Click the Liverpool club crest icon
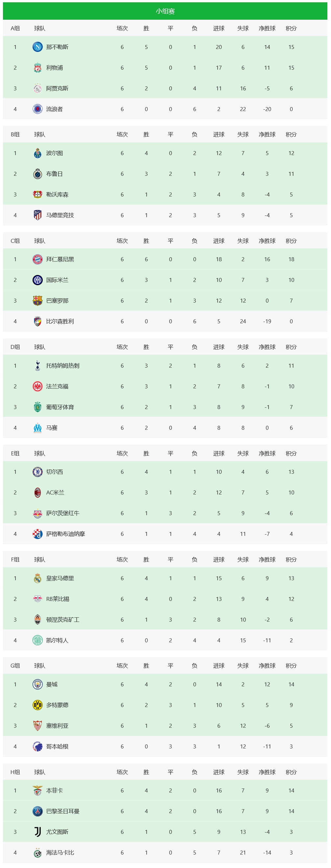The width and height of the screenshot is (331, 868). tap(37, 68)
